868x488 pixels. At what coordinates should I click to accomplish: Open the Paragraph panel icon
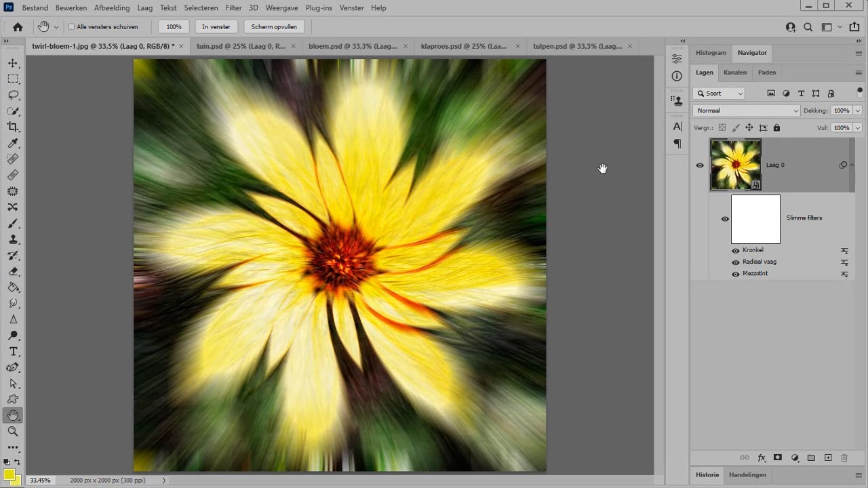(x=677, y=144)
